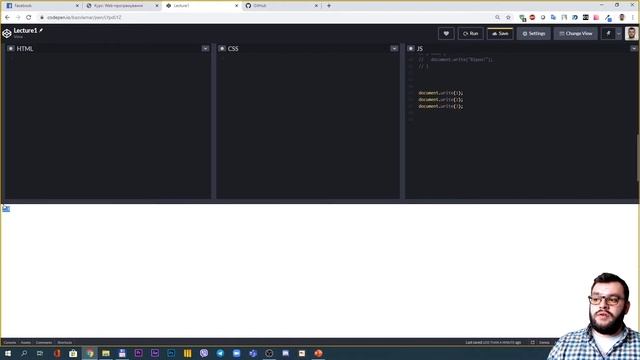Screen dimensions: 640x360
Task: Expand the JS panel dropdown arrow
Action: pos(634,49)
